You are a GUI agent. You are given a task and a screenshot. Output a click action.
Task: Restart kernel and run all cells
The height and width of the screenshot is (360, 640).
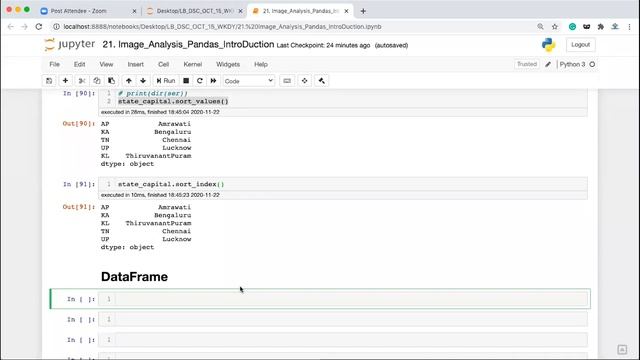pos(213,81)
